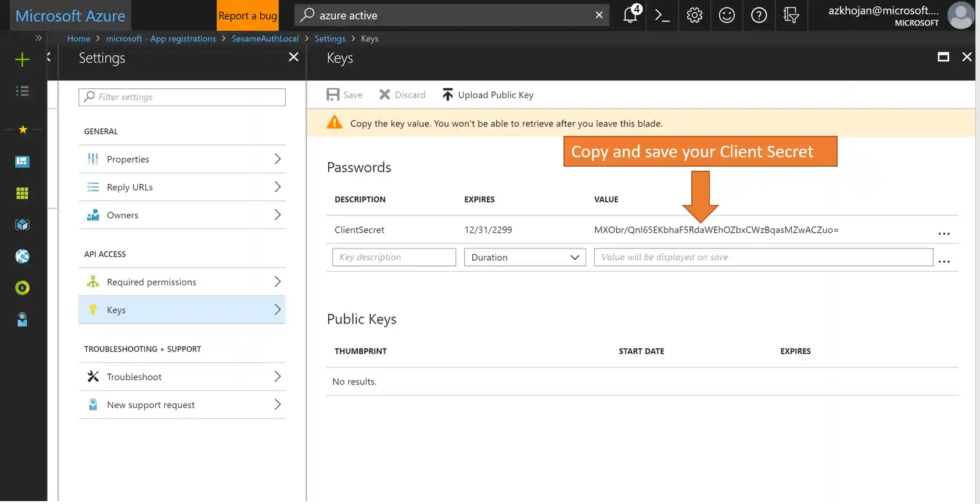Open the dashboard icon in sidebar
Screen dimensions: 980x504
tap(22, 161)
